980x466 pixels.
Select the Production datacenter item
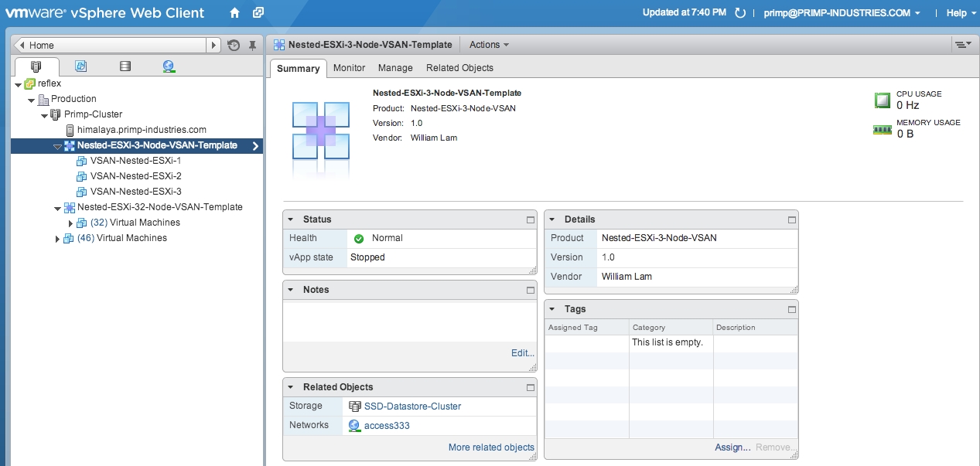point(73,99)
